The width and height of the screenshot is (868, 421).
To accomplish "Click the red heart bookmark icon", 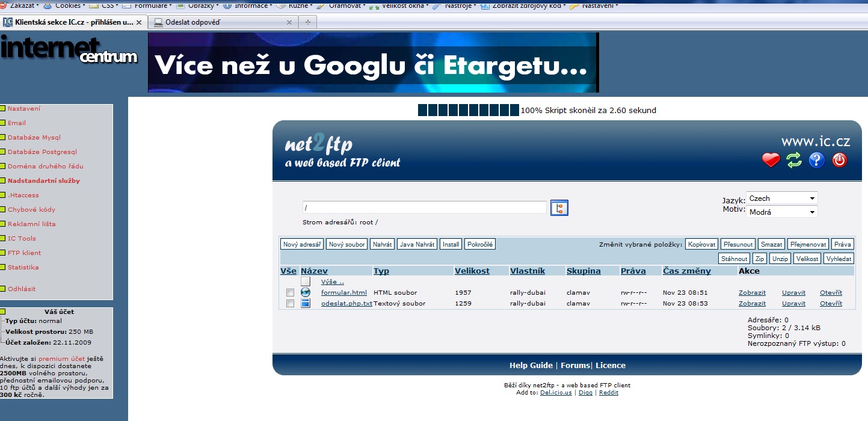I will click(x=771, y=160).
